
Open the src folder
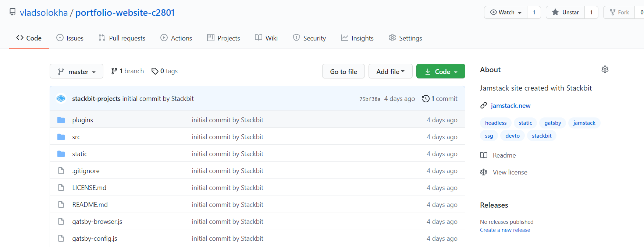pyautogui.click(x=76, y=137)
